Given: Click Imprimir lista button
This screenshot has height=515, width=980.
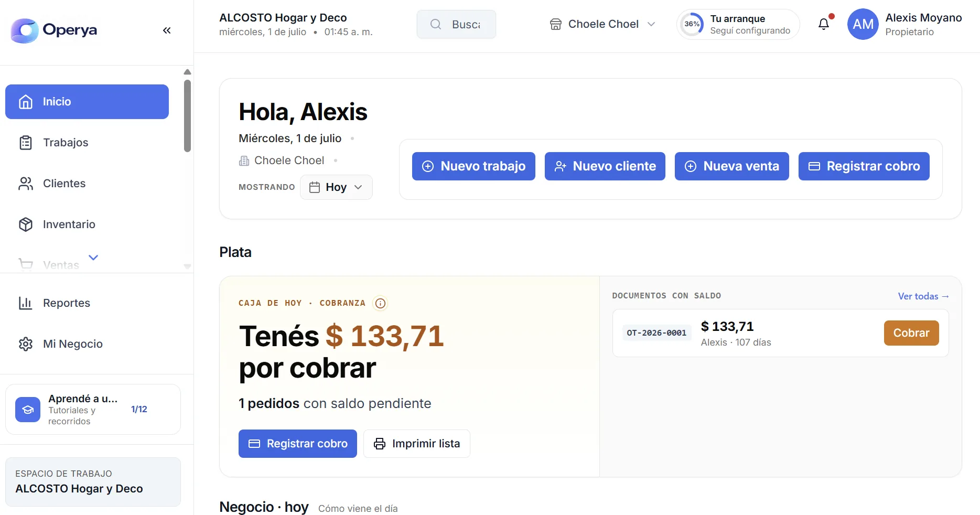Looking at the screenshot, I should tap(417, 444).
